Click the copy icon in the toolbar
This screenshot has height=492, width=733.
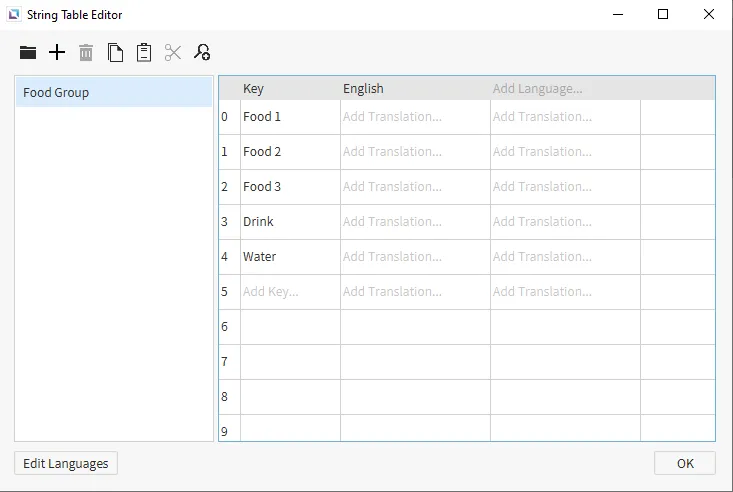(115, 53)
